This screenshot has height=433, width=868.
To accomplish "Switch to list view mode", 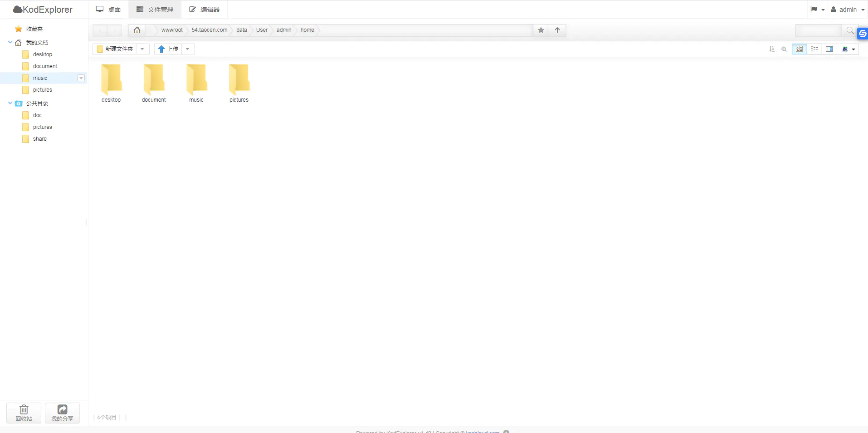I will pyautogui.click(x=814, y=49).
